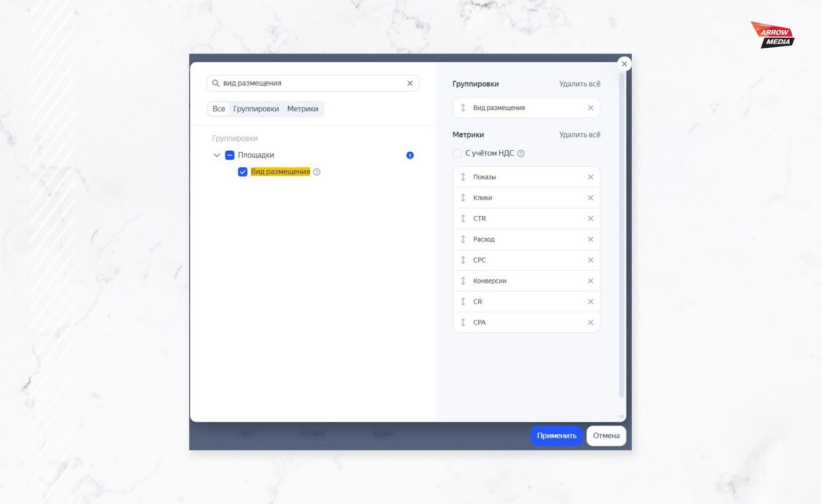Viewport: 821px width, 504px height.
Task: Collapse the Площадки tree section
Action: [x=217, y=155]
